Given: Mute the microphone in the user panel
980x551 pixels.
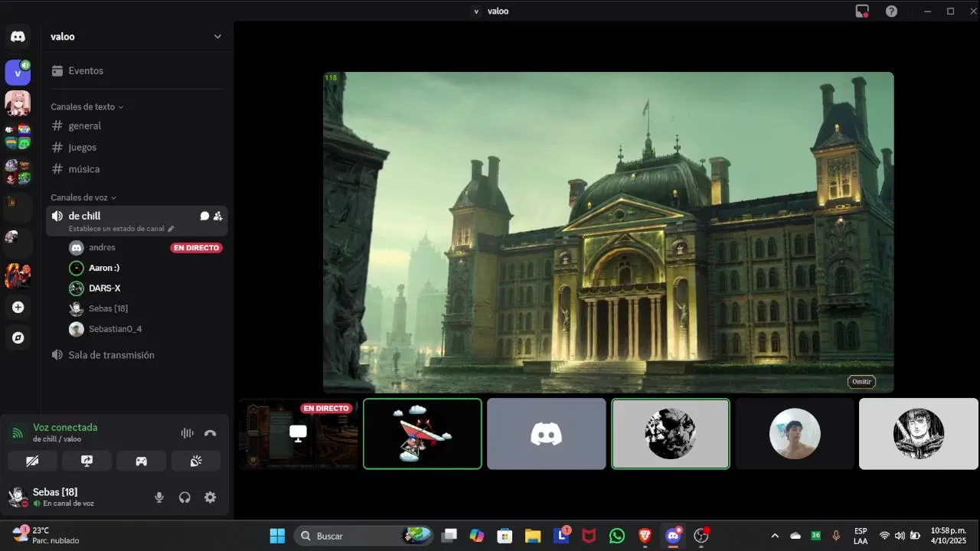Looking at the screenshot, I should tap(159, 497).
